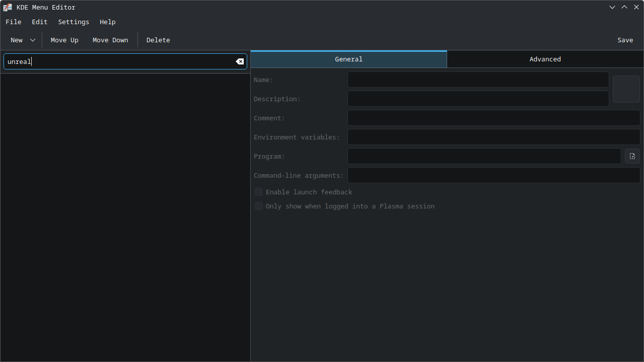Open the Settings menu
The height and width of the screenshot is (362, 644).
click(74, 22)
